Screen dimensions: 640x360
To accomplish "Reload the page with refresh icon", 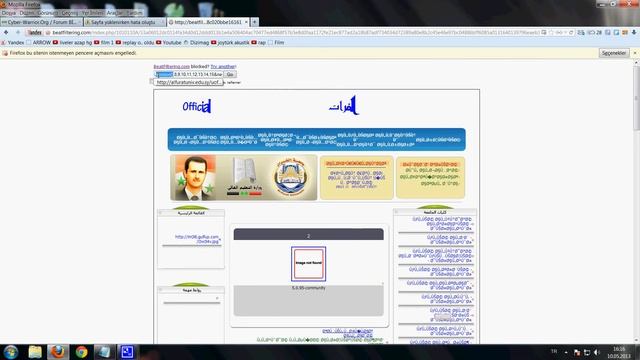I will pyautogui.click(x=571, y=32).
